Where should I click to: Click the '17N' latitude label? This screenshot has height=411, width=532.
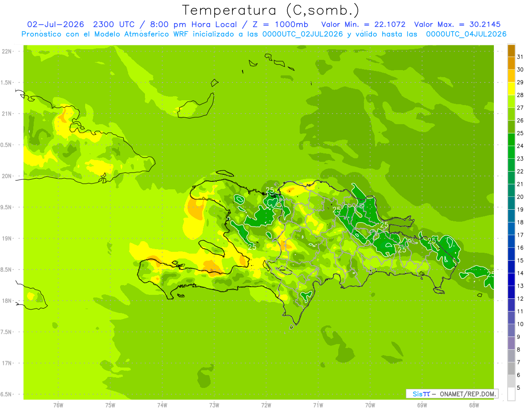[x=7, y=363]
